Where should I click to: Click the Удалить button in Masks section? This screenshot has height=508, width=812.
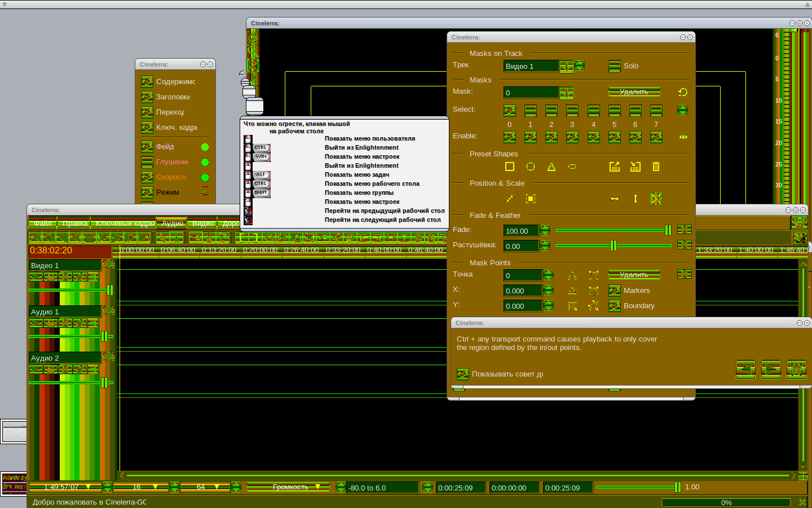tap(634, 92)
